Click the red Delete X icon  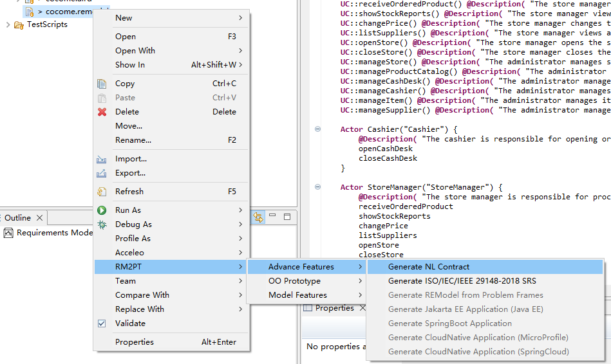pos(102,112)
